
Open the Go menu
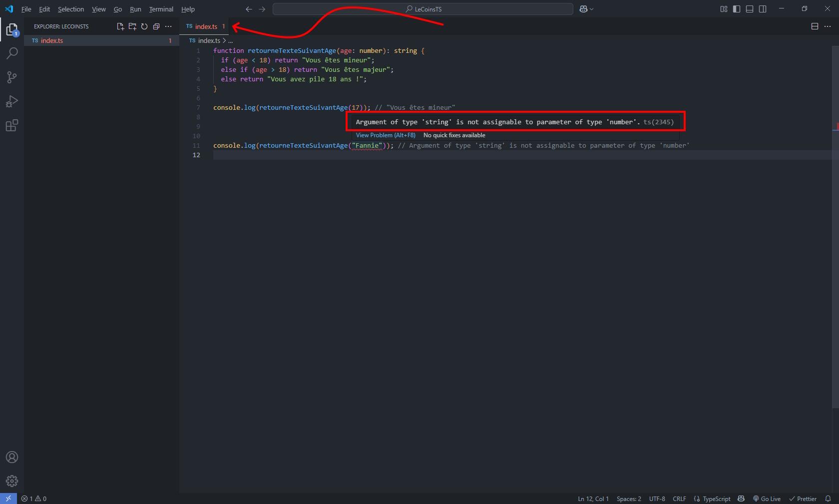[118, 9]
